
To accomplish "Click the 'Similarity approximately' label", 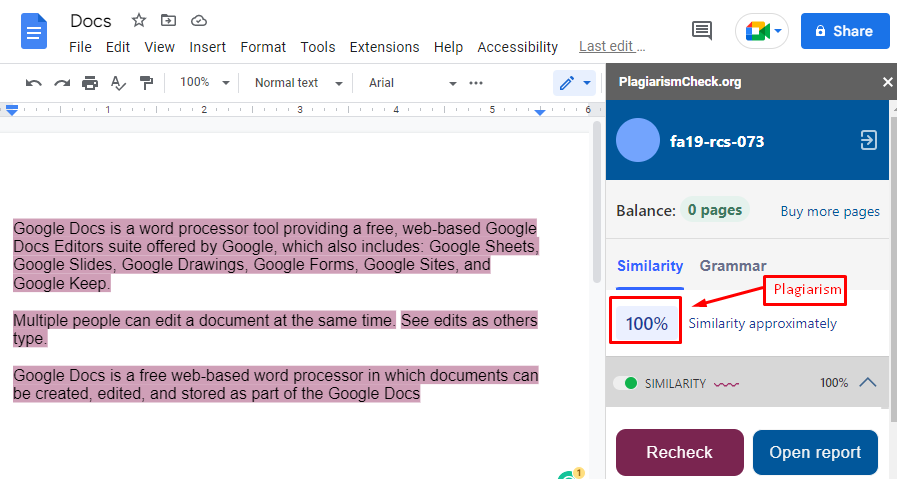I will coord(762,323).
